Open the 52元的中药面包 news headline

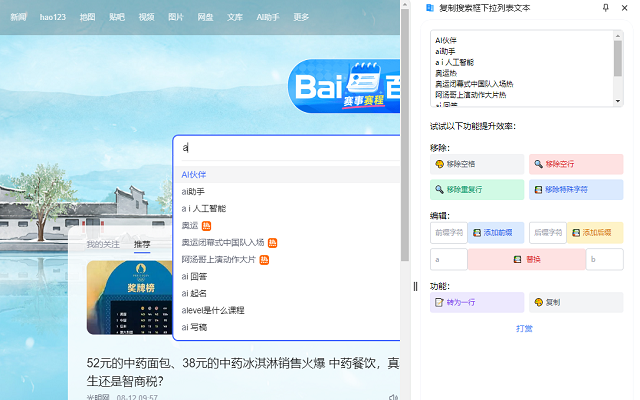click(243, 372)
